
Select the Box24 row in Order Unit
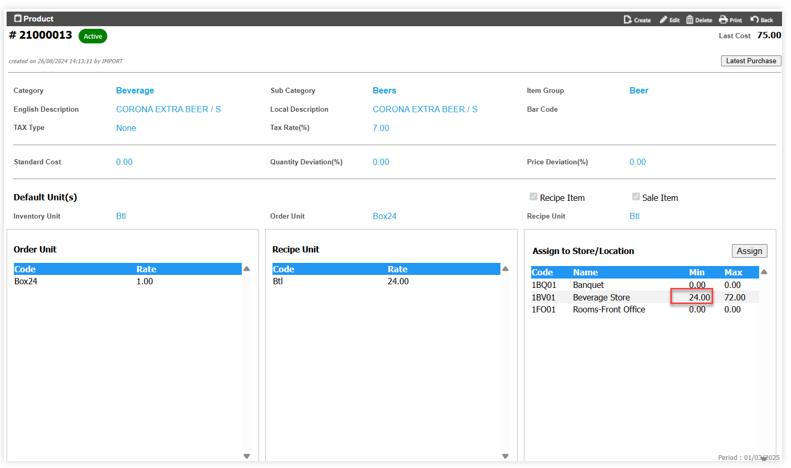tap(26, 282)
